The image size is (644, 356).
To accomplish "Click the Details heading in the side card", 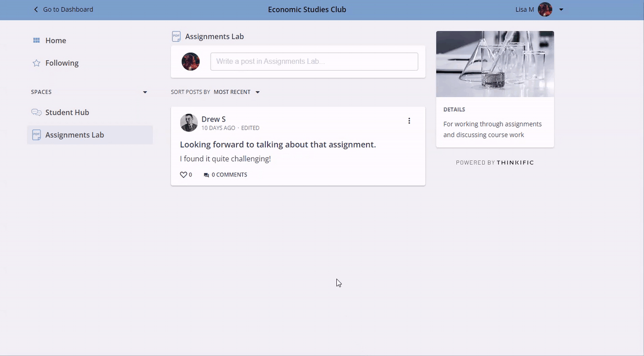I will tap(454, 110).
